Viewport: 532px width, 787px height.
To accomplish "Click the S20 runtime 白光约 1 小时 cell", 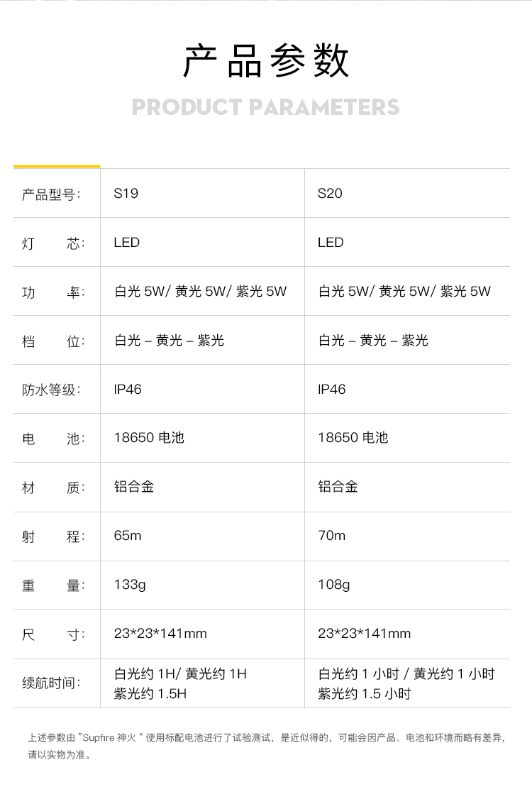I will pyautogui.click(x=406, y=683).
